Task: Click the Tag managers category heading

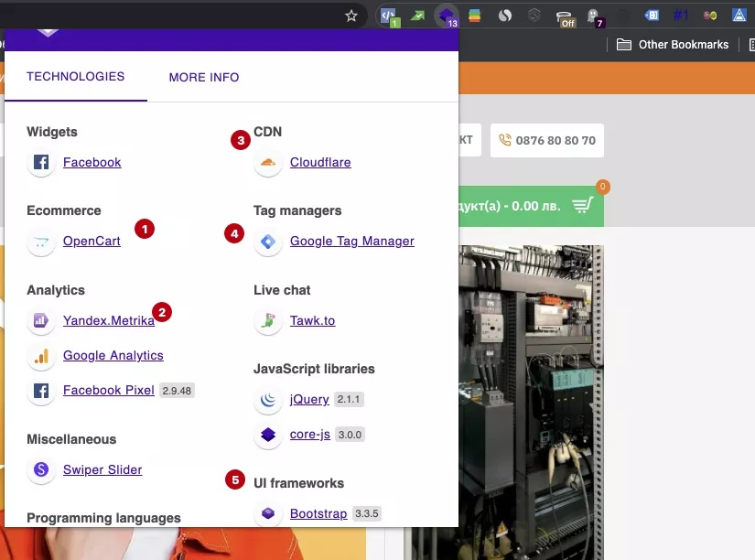Action: tap(297, 210)
